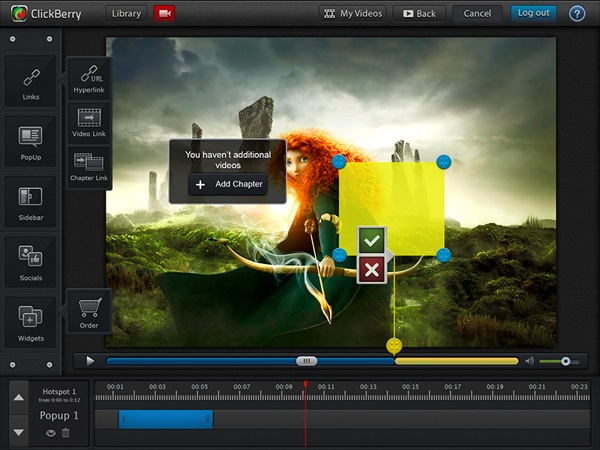Click the 00:19 mark on timeline ruler

[x=495, y=387]
